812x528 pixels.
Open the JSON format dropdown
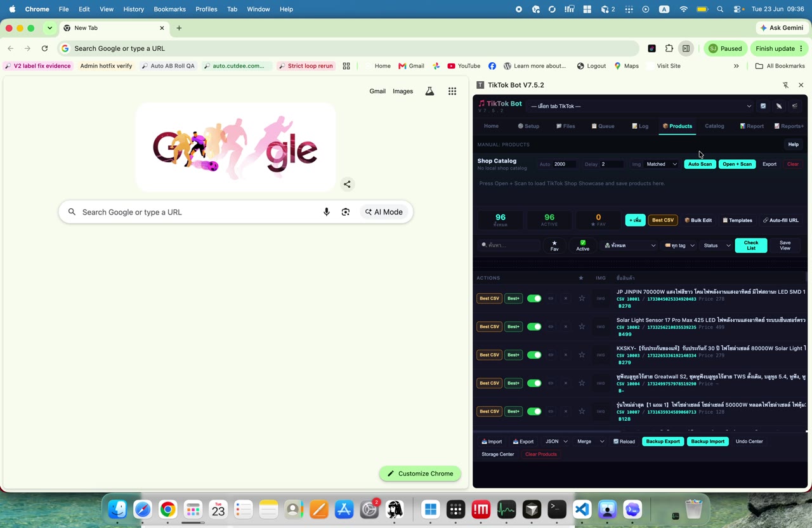(556, 442)
